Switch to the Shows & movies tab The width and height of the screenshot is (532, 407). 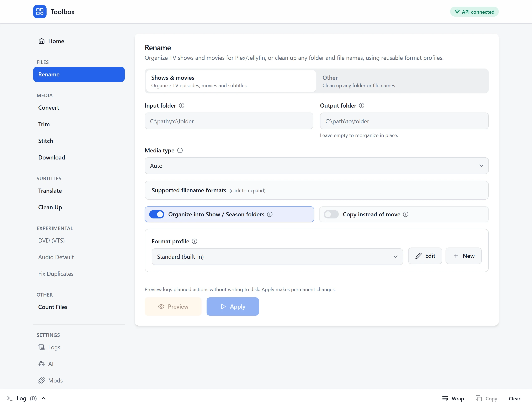click(231, 81)
